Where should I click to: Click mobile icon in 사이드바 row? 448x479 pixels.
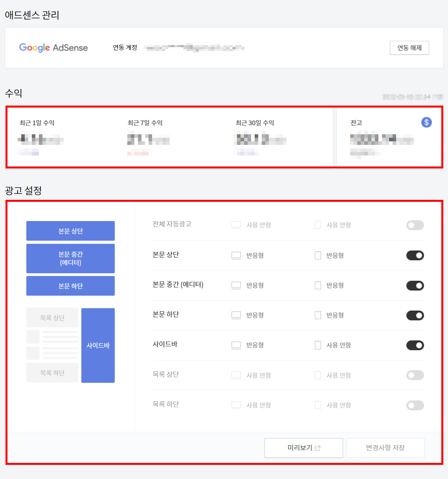tap(318, 345)
